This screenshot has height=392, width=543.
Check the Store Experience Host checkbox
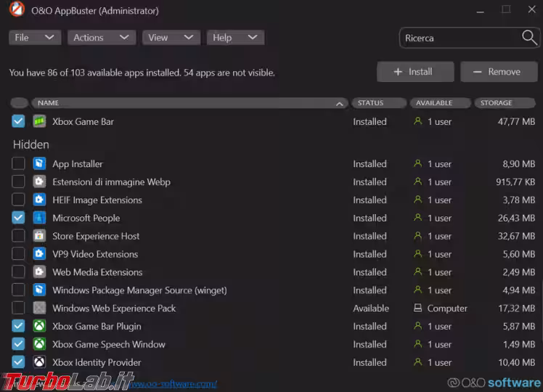click(x=18, y=236)
